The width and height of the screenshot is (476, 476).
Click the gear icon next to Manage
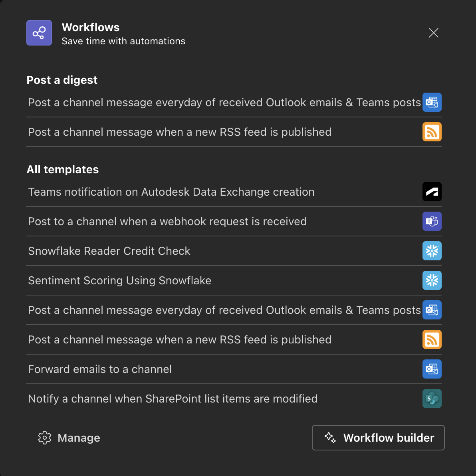(x=45, y=438)
